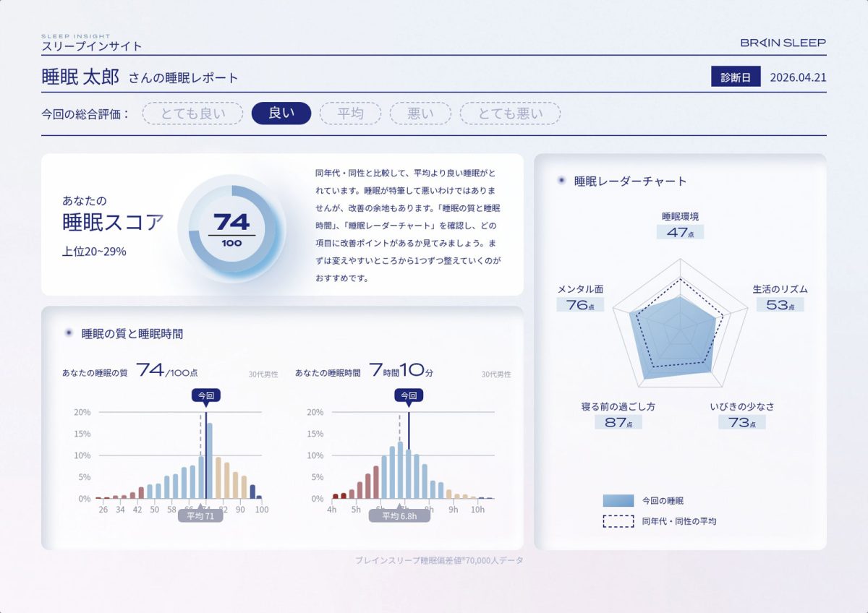This screenshot has height=613, width=868.
Task: Click the BRAIN SLEEP logo
Action: 783,43
